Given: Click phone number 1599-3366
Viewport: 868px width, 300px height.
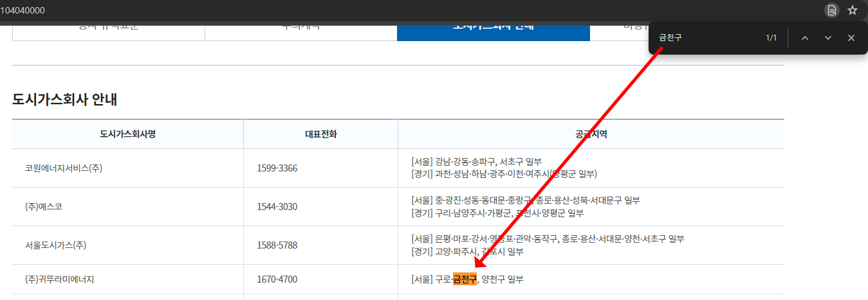Looking at the screenshot, I should (x=277, y=168).
